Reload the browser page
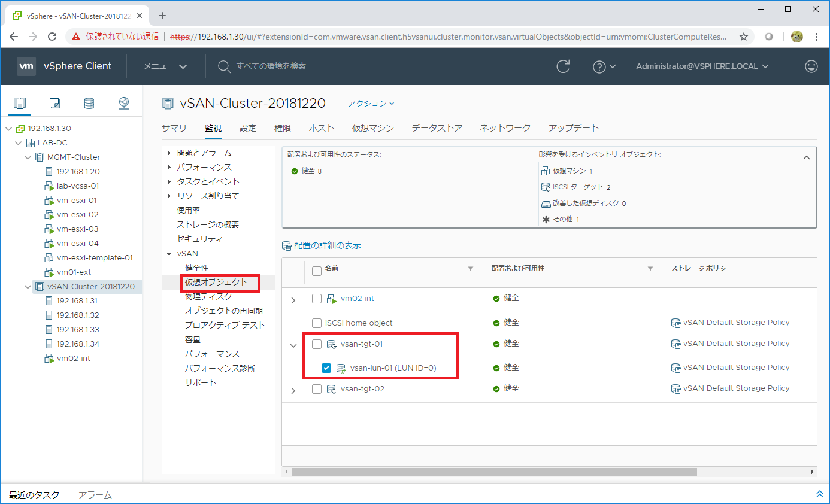Screen dimensions: 830x504 pos(52,37)
